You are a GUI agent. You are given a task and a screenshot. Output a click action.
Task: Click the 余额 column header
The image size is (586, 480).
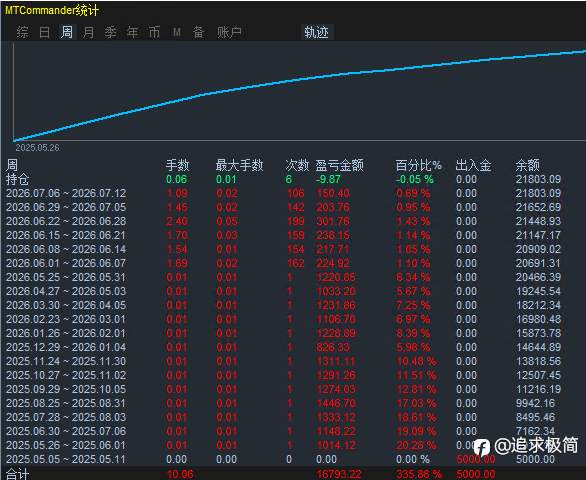[x=527, y=165]
